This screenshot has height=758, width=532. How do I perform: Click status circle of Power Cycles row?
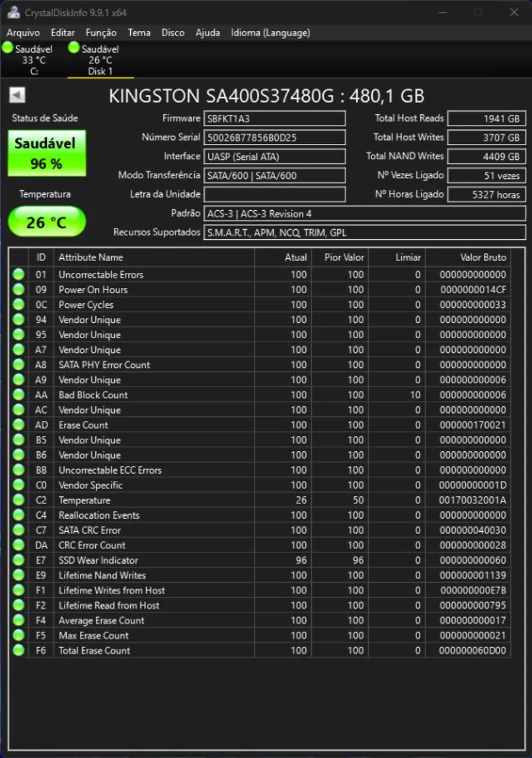click(x=19, y=304)
